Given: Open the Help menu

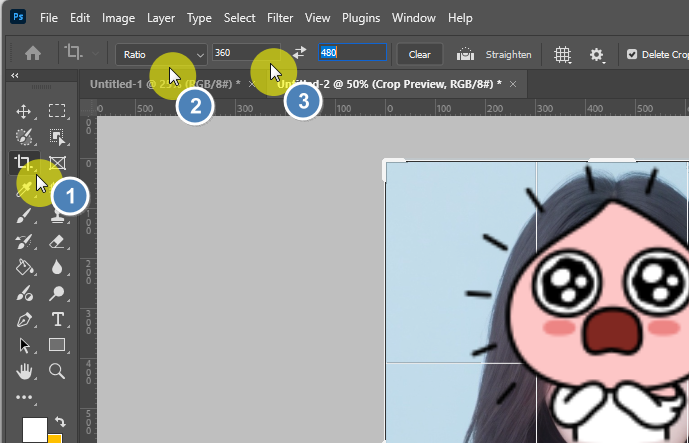Looking at the screenshot, I should pyautogui.click(x=460, y=18).
